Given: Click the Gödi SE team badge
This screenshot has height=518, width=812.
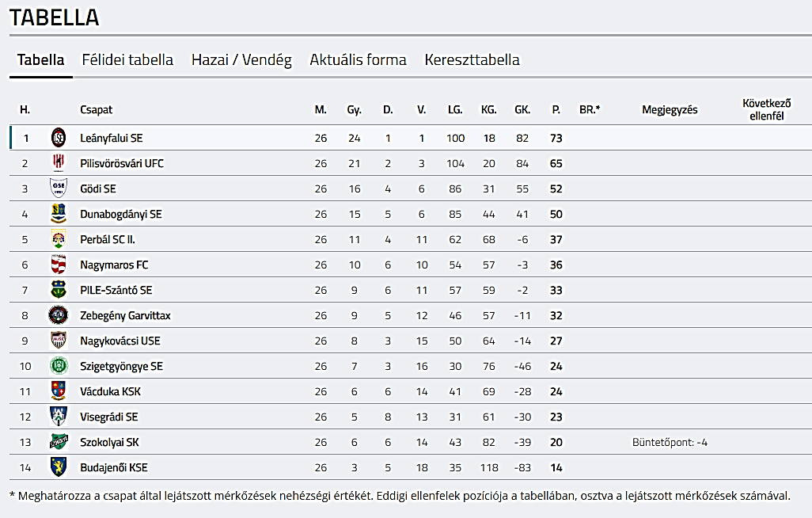Looking at the screenshot, I should tap(59, 189).
